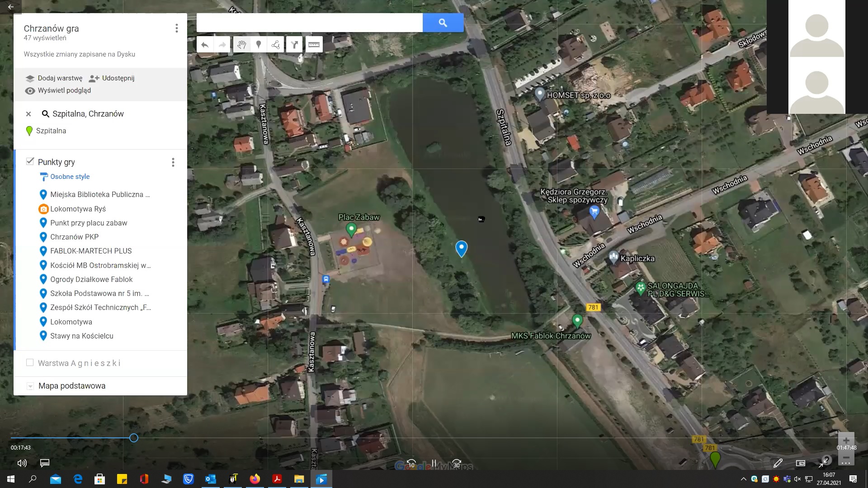Image resolution: width=868 pixels, height=488 pixels.
Task: Zoom in the map with plus button
Action: click(846, 441)
